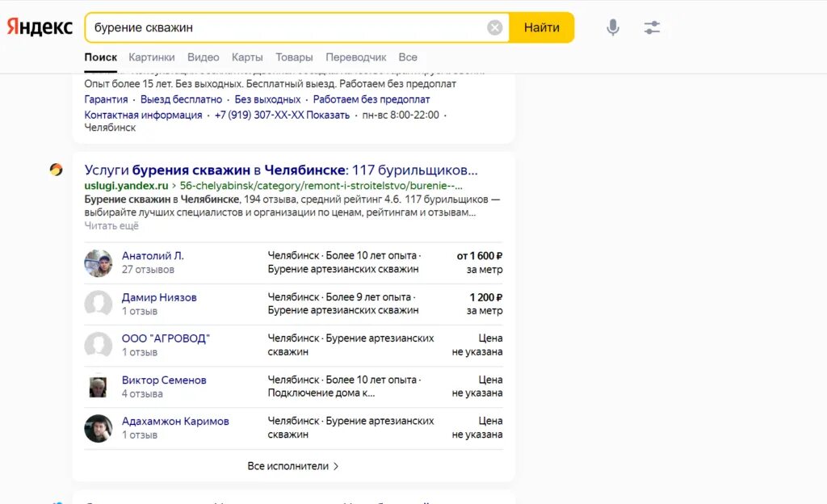This screenshot has width=827, height=504.
Task: Open Анатолий Л. profile photo
Action: [x=99, y=263]
